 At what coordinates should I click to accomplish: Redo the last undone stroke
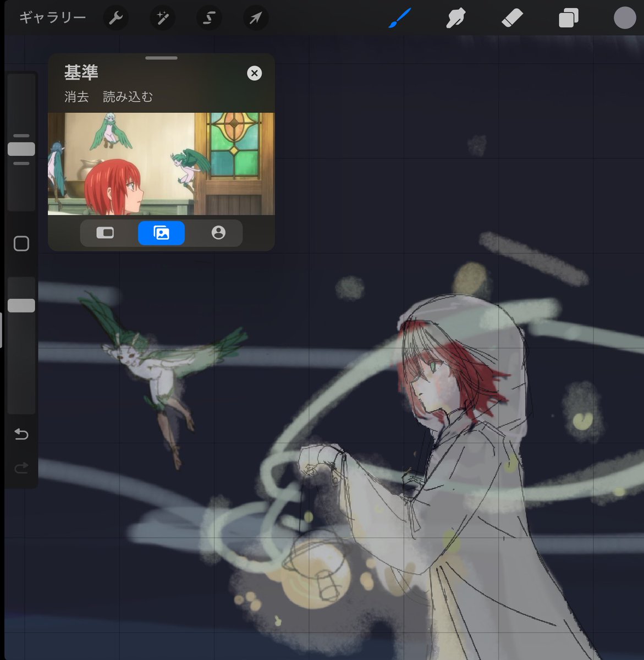21,468
